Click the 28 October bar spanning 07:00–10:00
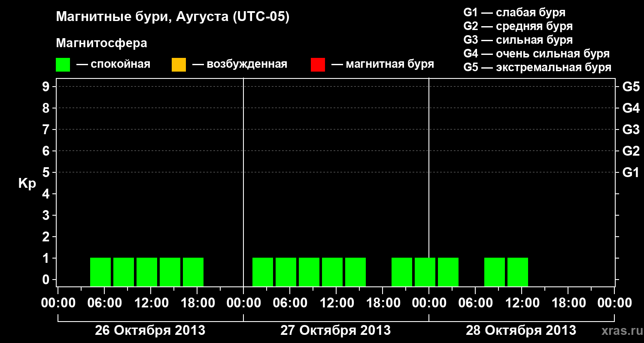 [x=495, y=272]
